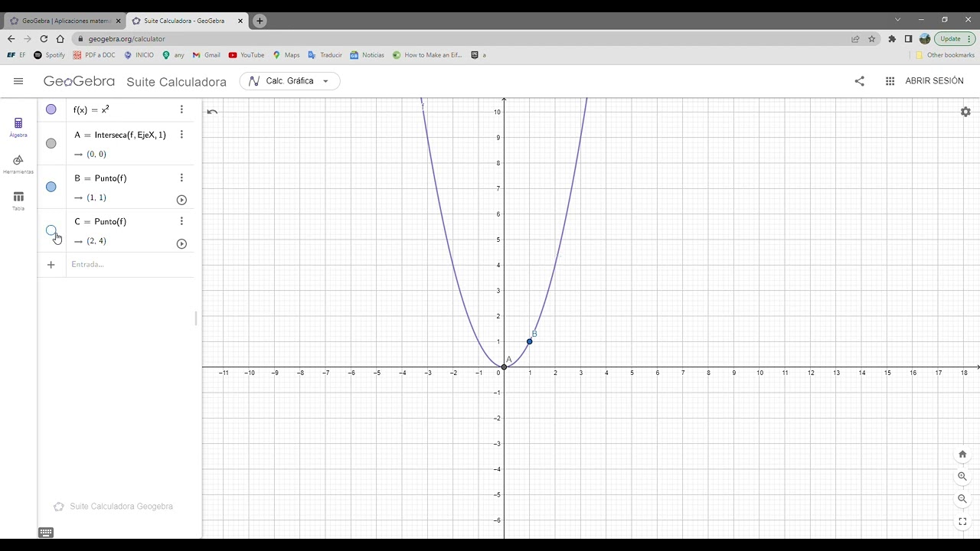The width and height of the screenshot is (980, 551).
Task: Select the B = Punto(f) definition
Action: 100,178
